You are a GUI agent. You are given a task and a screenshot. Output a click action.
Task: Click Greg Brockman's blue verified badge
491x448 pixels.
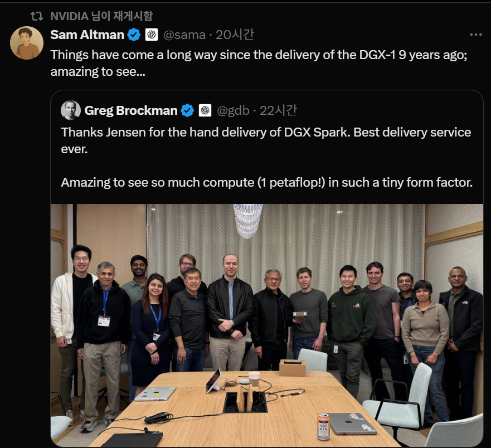click(187, 110)
